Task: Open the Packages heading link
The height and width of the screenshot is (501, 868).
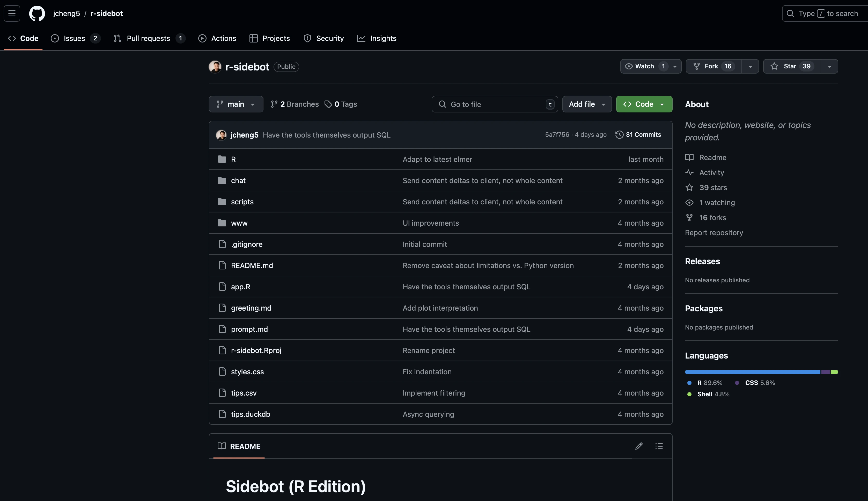Action: click(x=704, y=308)
